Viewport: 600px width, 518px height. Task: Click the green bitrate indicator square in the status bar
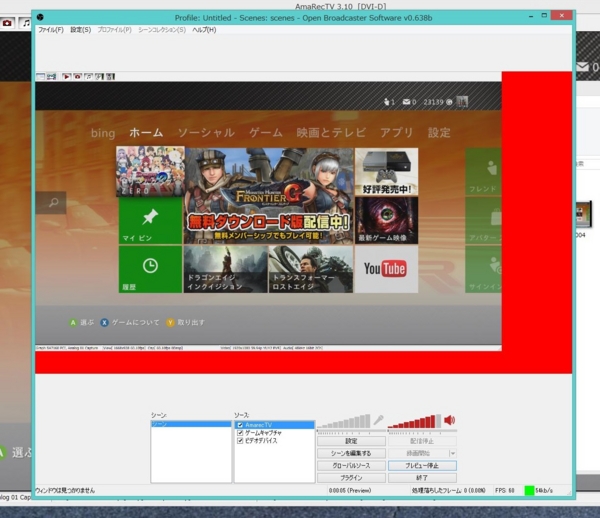pos(529,490)
